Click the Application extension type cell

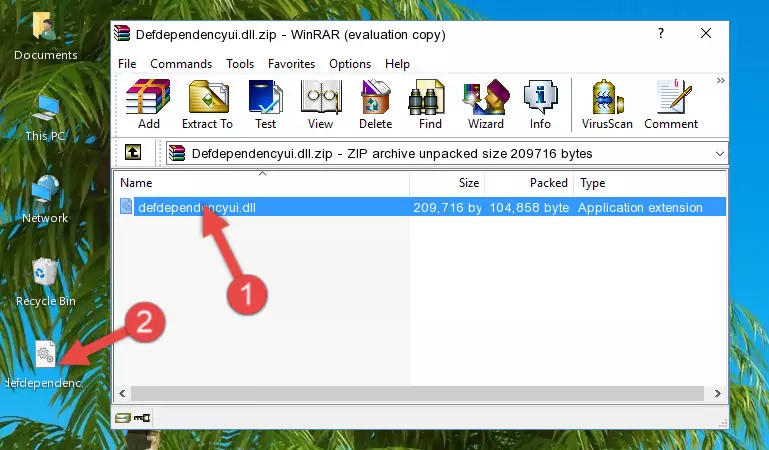[x=640, y=207]
